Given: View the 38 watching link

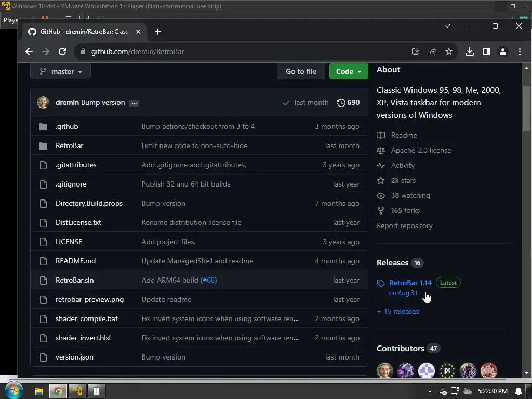Looking at the screenshot, I should tap(403, 195).
